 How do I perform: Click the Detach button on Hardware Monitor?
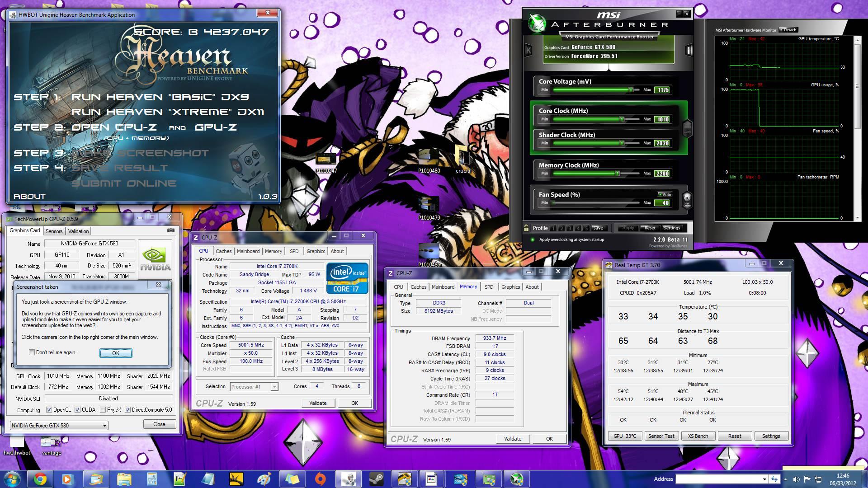coord(788,30)
